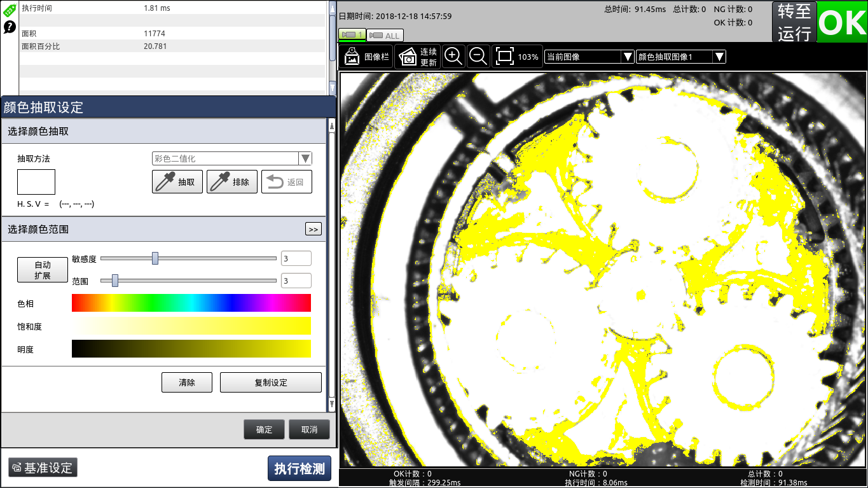Click the green 123 icon at top left
Image resolution: width=868 pixels, height=488 pixels.
10,11
